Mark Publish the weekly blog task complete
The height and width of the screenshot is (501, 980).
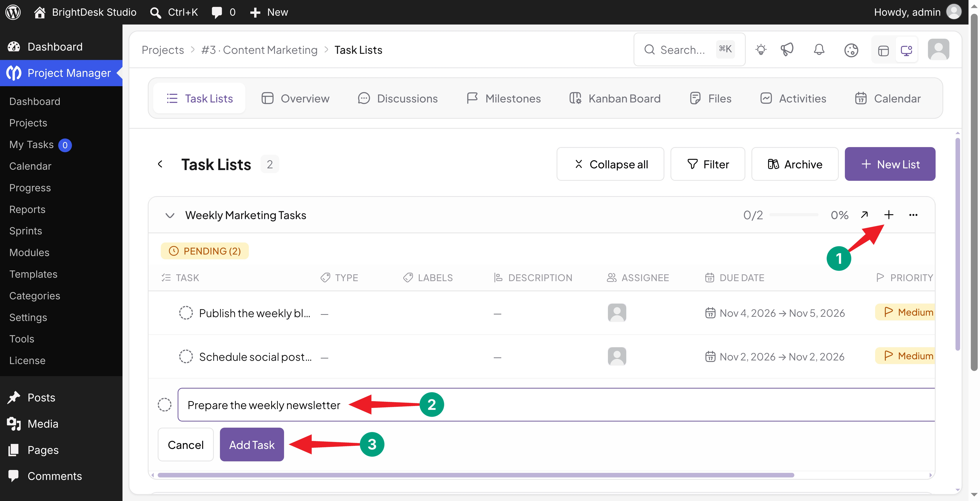pyautogui.click(x=186, y=313)
